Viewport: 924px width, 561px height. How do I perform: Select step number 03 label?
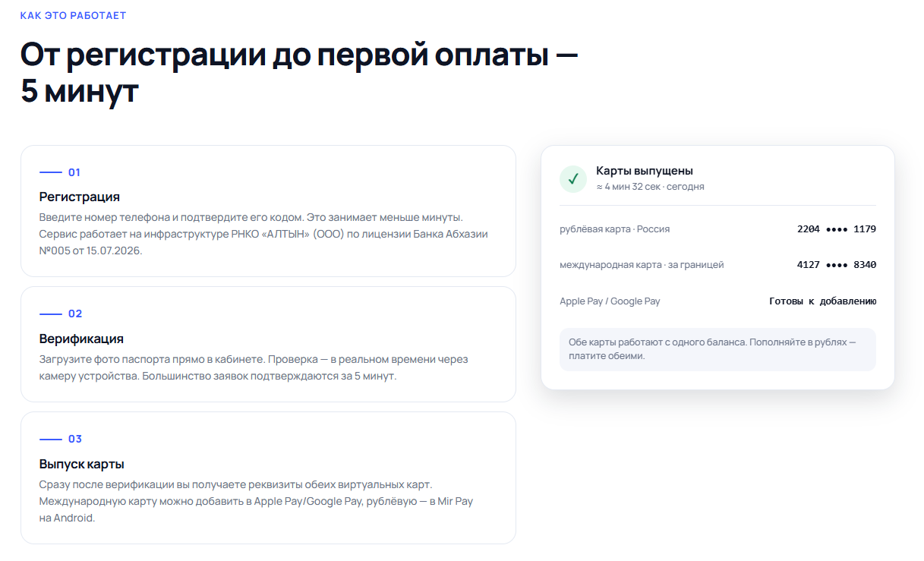pos(75,439)
